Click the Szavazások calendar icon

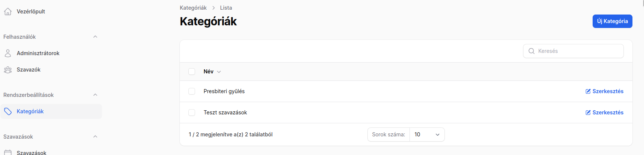coord(8,152)
